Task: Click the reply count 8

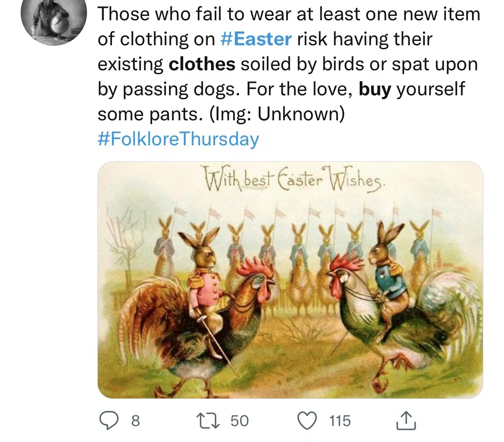Action: (x=136, y=421)
